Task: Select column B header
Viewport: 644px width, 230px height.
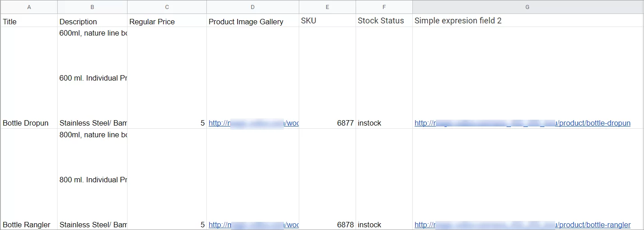Action: click(92, 7)
